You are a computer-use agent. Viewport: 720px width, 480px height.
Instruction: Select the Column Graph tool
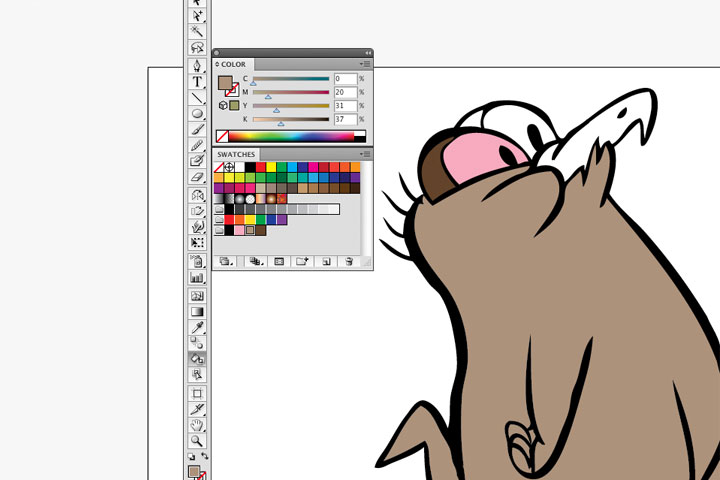[197, 277]
